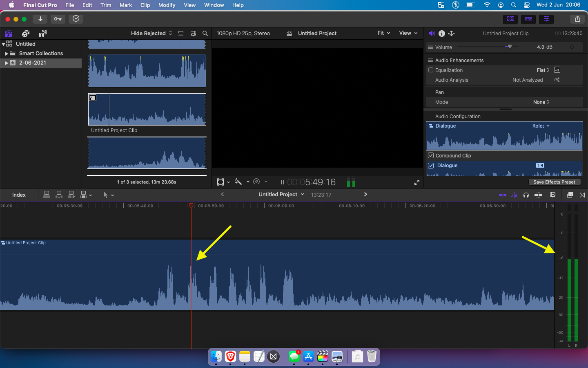Open the Keyword Editor key icon
Viewport: 588px width, 368px height.
58,19
